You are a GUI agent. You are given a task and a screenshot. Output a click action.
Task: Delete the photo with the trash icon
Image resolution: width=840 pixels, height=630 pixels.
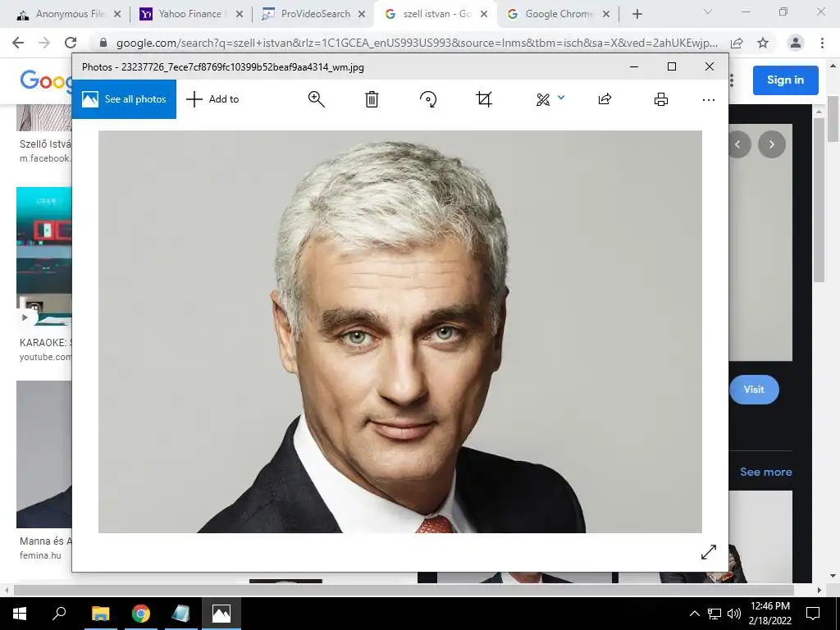point(372,99)
